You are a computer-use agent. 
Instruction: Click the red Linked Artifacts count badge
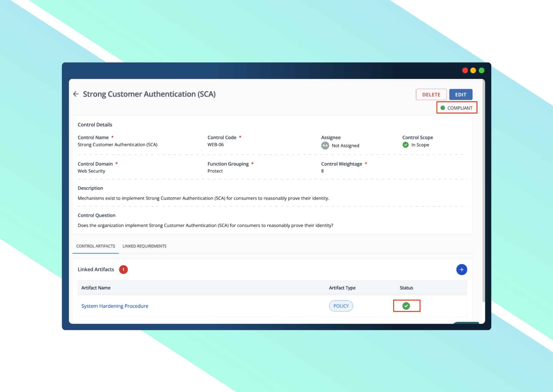coord(123,270)
